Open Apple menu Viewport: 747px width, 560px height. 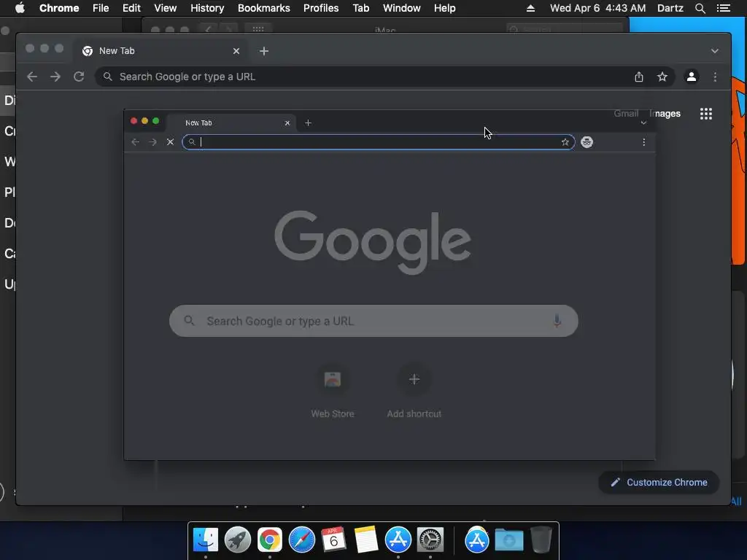pos(20,8)
